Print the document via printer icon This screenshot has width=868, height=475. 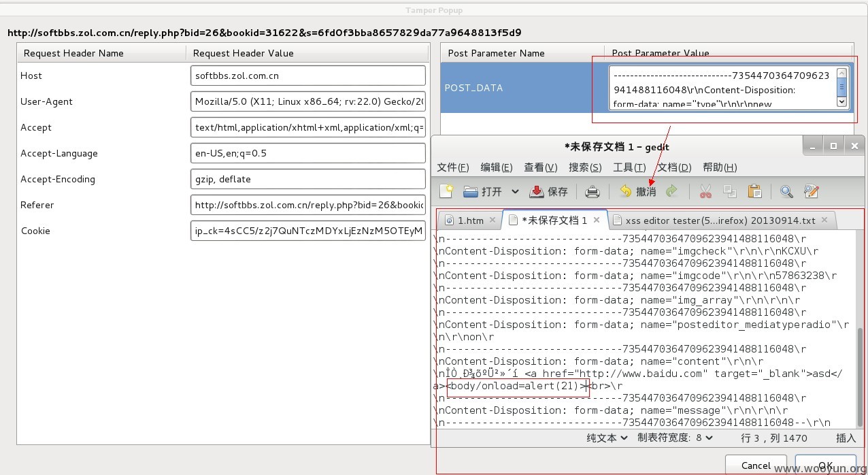[x=592, y=192]
